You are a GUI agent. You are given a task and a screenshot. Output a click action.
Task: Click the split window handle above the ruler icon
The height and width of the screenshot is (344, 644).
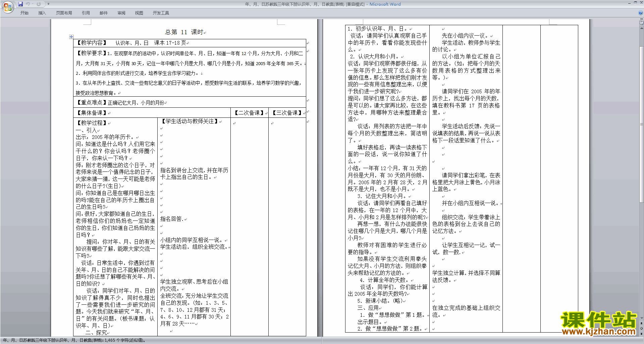[642, 19]
